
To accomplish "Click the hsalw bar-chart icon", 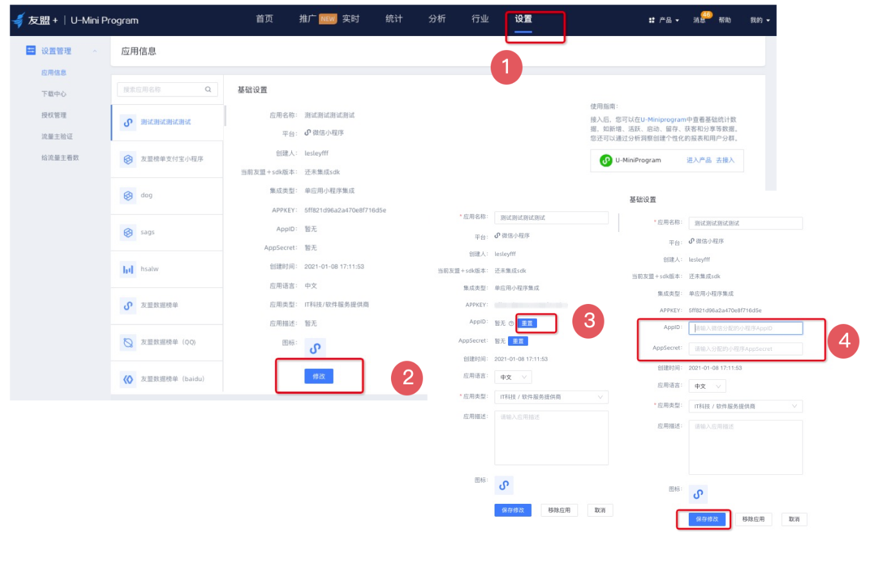I will coord(128,269).
